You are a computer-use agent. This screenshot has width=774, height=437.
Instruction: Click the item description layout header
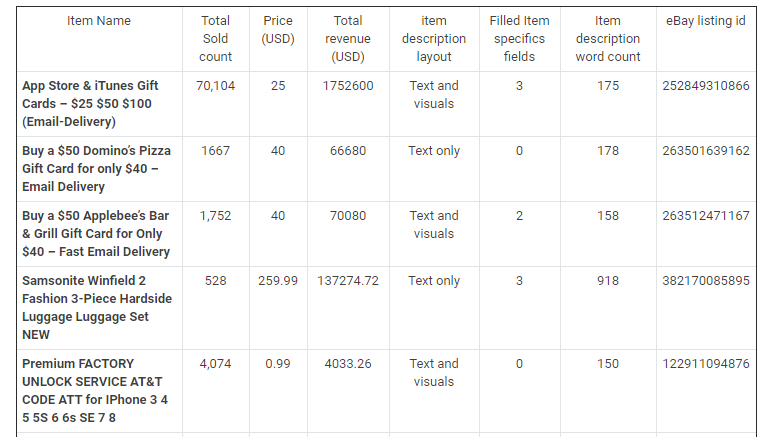[434, 39]
